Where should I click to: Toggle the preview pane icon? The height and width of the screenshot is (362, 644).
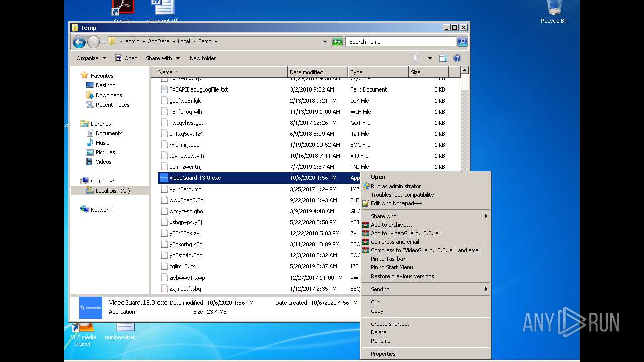tap(443, 58)
